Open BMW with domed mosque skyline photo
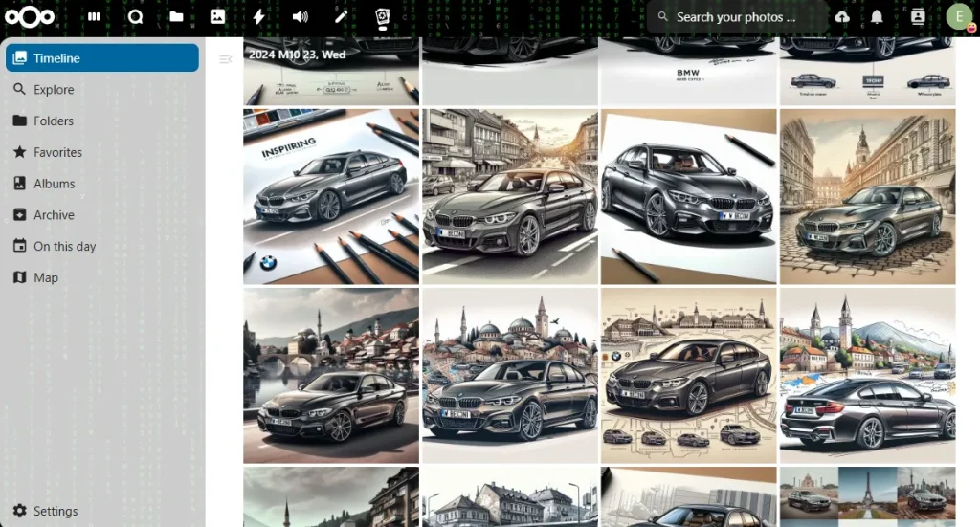The width and height of the screenshot is (980, 527). coord(510,375)
